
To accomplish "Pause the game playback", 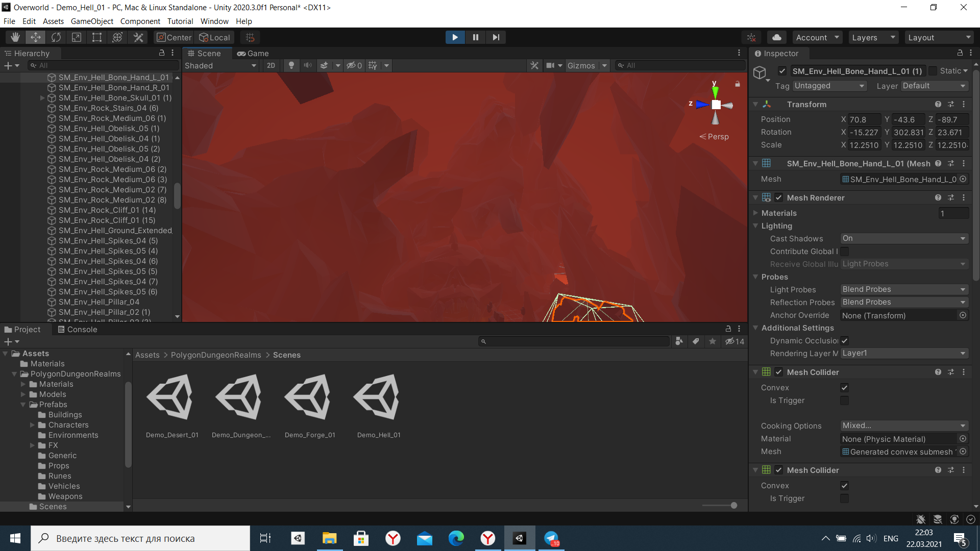I will point(476,37).
